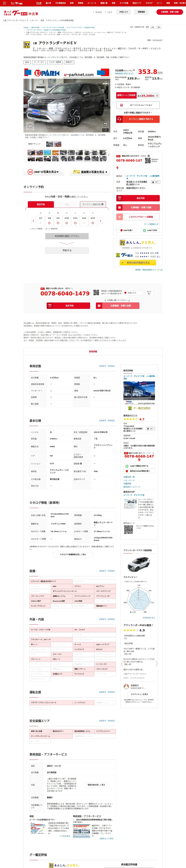Expand the 月々35,200円 loan chevron

click(157, 95)
